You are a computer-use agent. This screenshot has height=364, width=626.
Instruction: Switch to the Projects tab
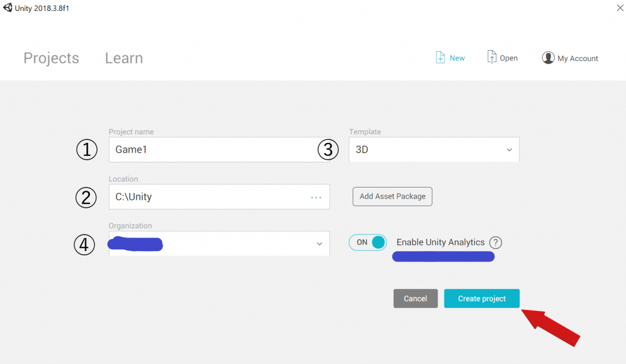tap(51, 58)
